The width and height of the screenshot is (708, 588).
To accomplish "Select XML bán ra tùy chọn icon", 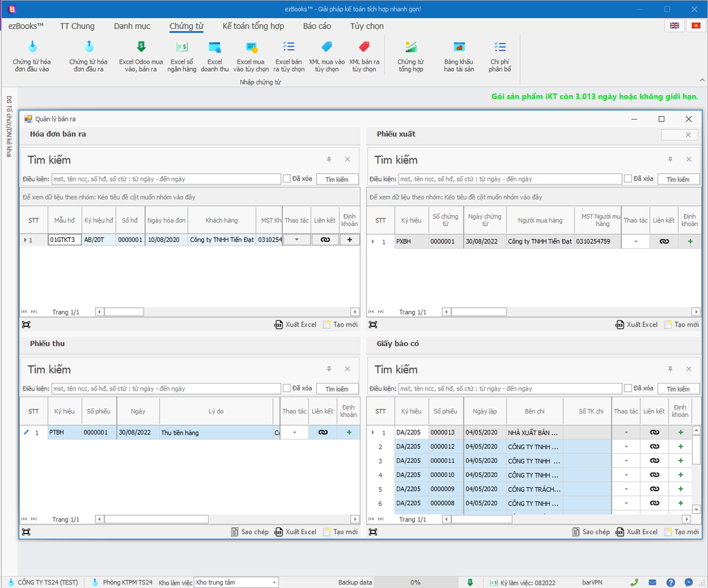I will [364, 55].
